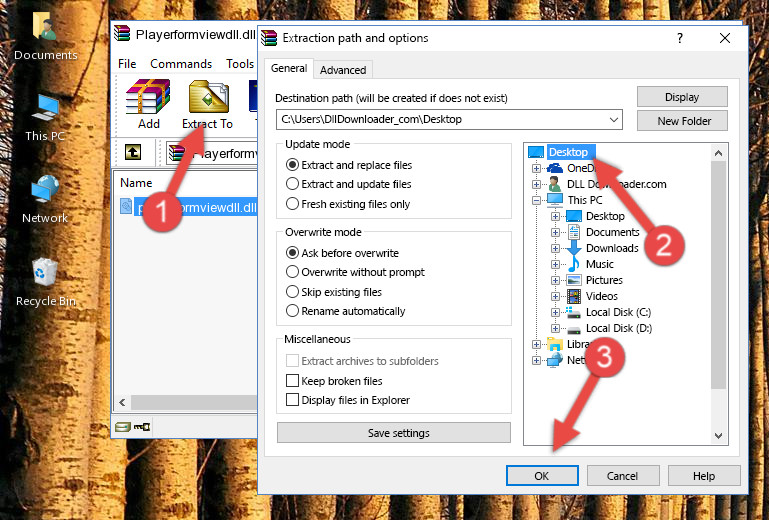Open the File menu in WinRAR
This screenshot has width=769, height=520.
tap(127, 64)
